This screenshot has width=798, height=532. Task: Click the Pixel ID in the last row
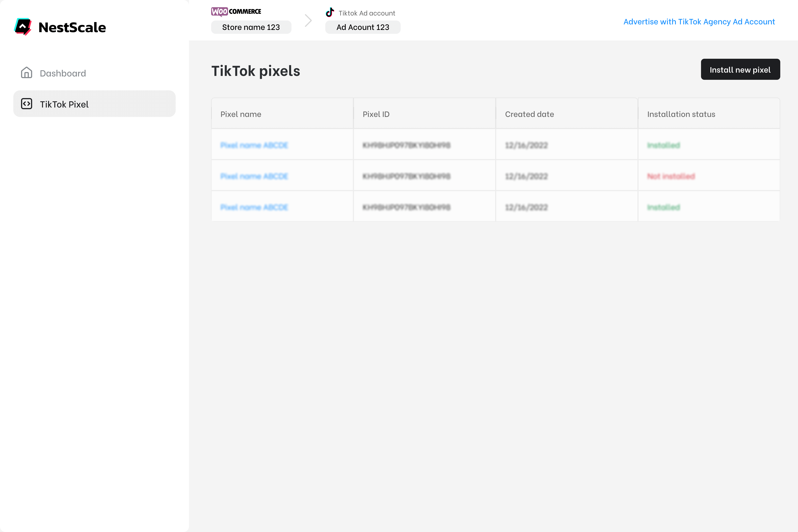pyautogui.click(x=406, y=207)
